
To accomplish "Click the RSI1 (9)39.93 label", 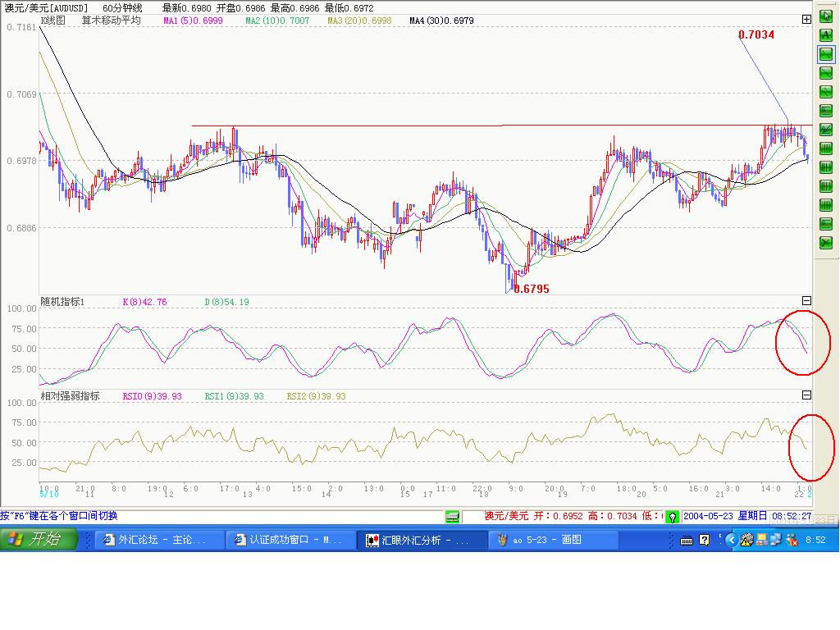I will (x=234, y=396).
